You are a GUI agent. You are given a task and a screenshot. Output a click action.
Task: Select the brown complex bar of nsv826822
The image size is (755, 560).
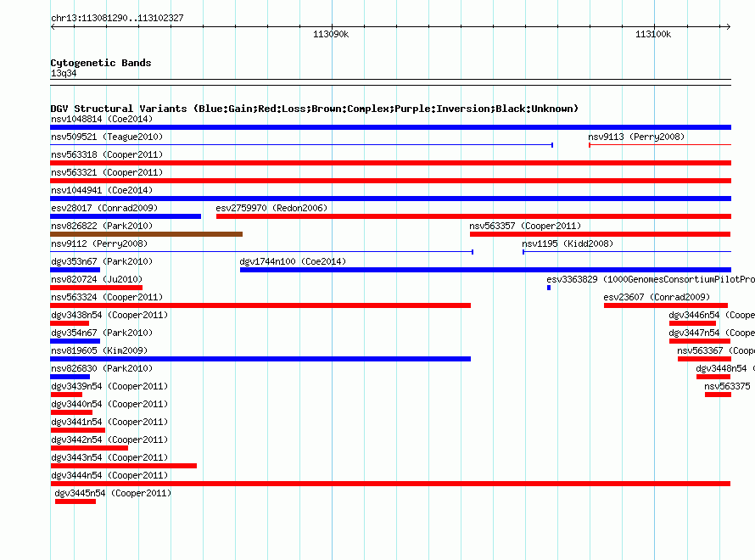(x=147, y=234)
